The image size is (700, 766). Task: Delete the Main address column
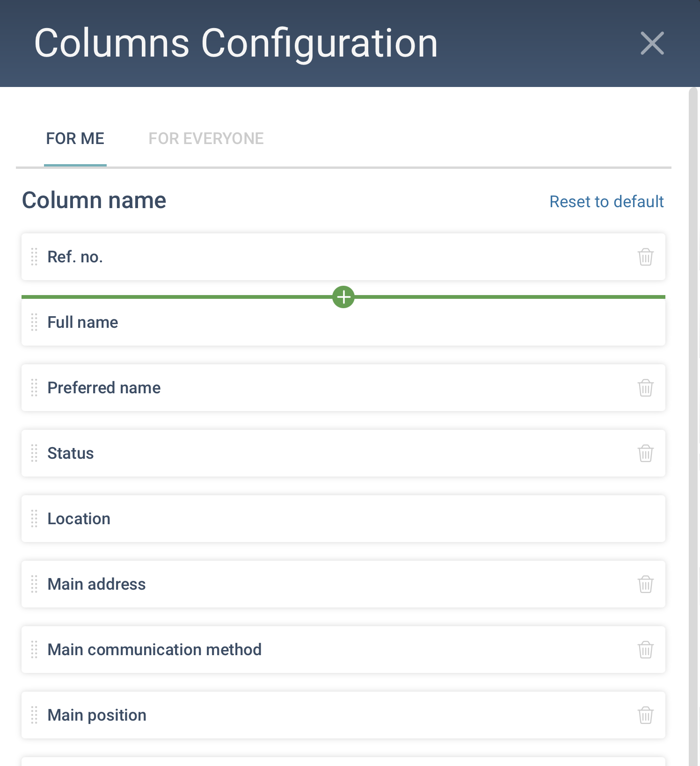[645, 584]
